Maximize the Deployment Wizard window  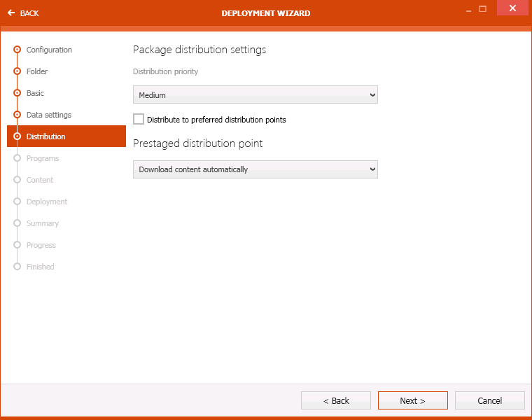[482, 9]
